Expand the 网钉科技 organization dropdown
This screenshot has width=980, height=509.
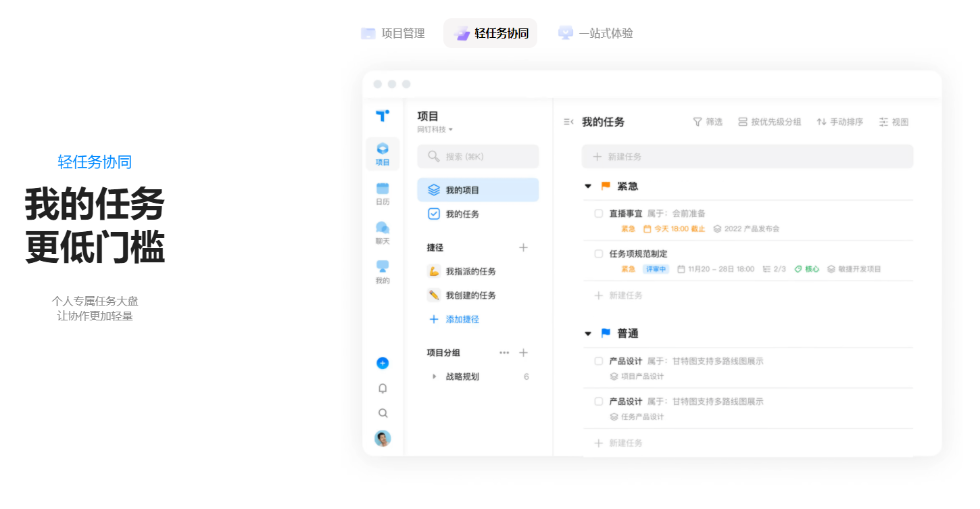click(x=435, y=129)
